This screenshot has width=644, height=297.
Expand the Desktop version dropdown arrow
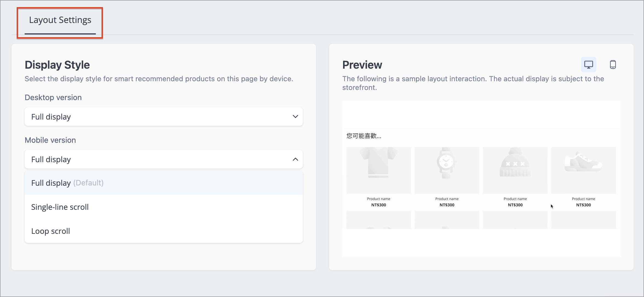[295, 117]
